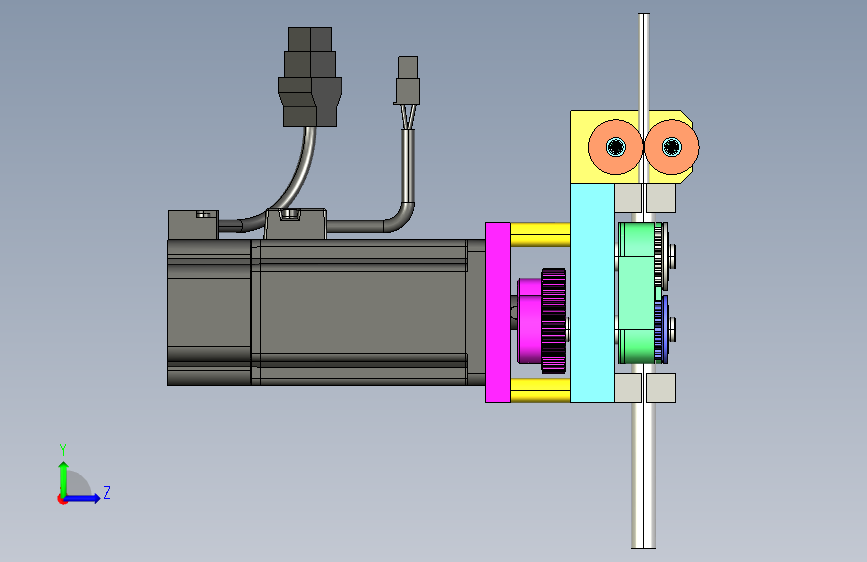Select the motor's rear encoder end cap section
This screenshot has width=867, height=562.
[x=210, y=313]
